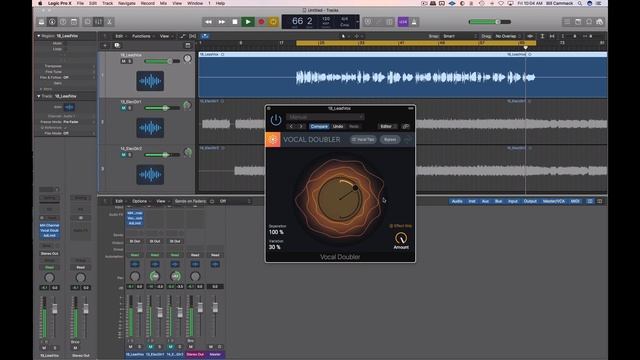The image size is (640, 360).
Task: Open the mixer Options dropdown
Action: point(141,201)
